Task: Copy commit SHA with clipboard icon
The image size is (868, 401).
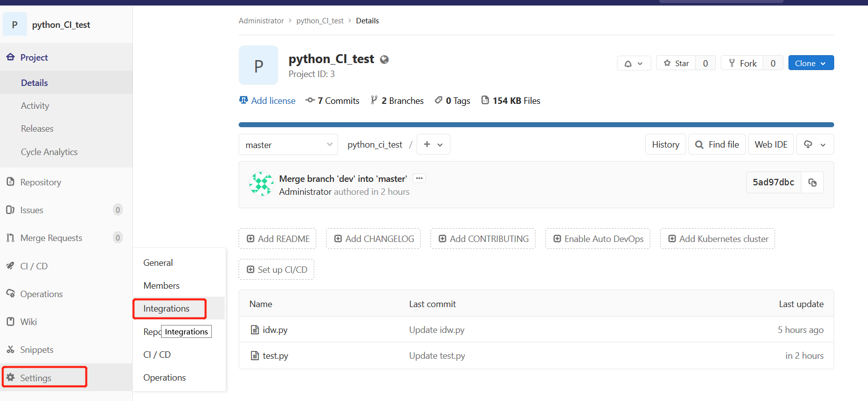Action: click(812, 182)
